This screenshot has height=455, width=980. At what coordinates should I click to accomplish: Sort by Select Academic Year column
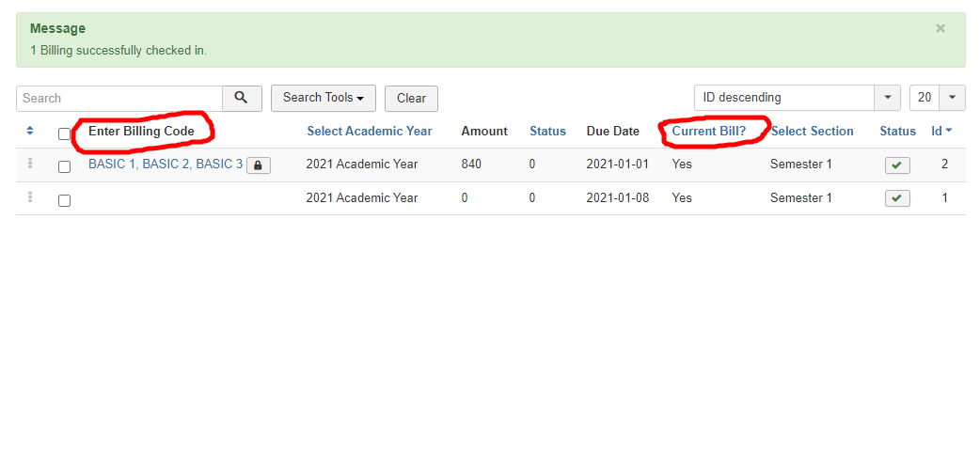click(x=370, y=132)
